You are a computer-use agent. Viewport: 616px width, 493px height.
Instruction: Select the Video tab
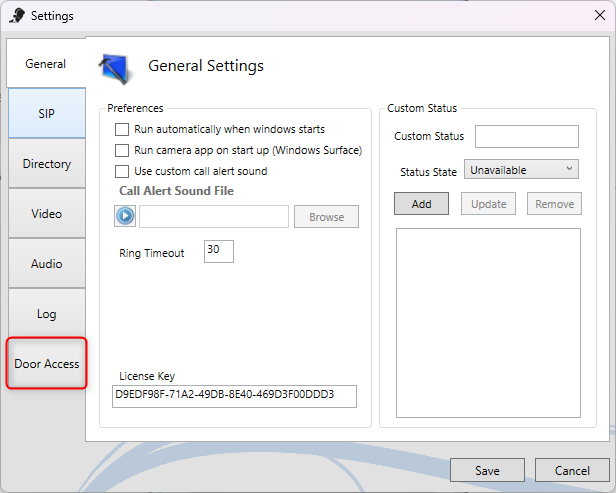point(47,214)
